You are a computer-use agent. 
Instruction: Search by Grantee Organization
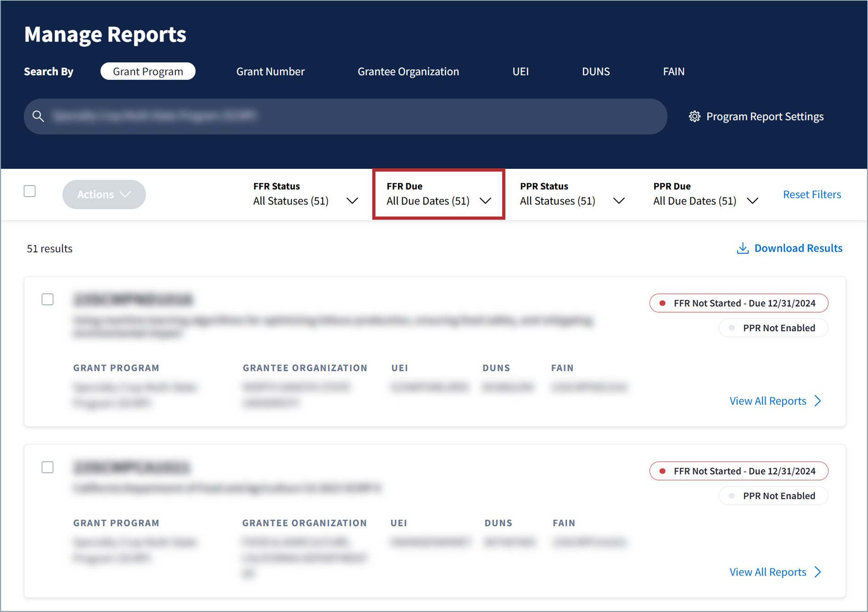(408, 72)
